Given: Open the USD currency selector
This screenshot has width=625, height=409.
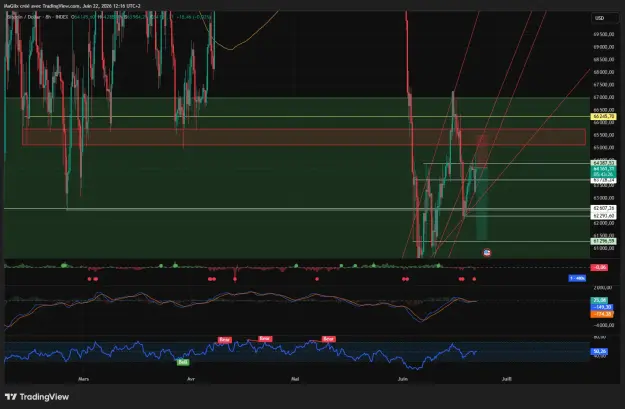Looking at the screenshot, I should (x=605, y=18).
